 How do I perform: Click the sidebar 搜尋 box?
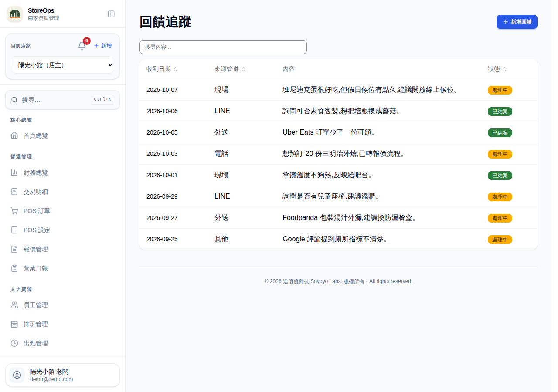[62, 100]
